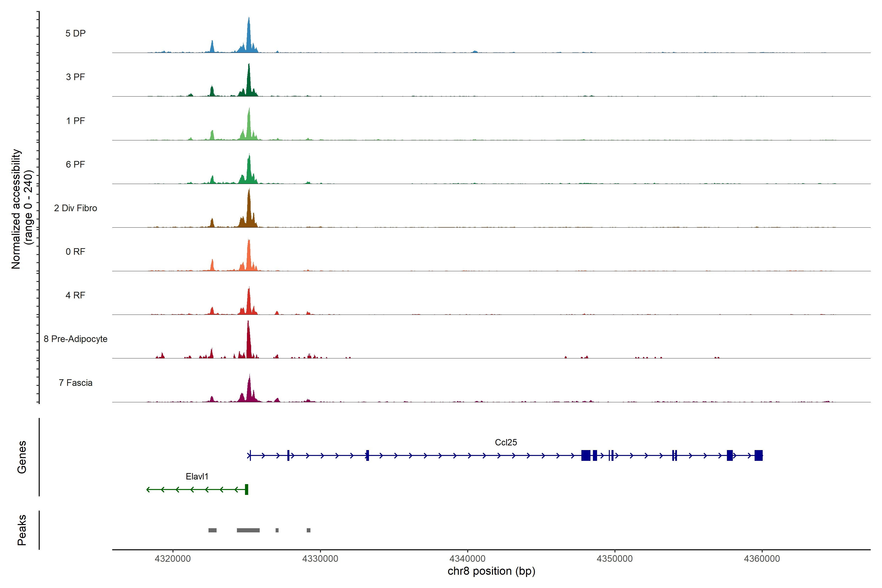
Task: Click the last Ccl25 exon block on right
Action: point(758,455)
